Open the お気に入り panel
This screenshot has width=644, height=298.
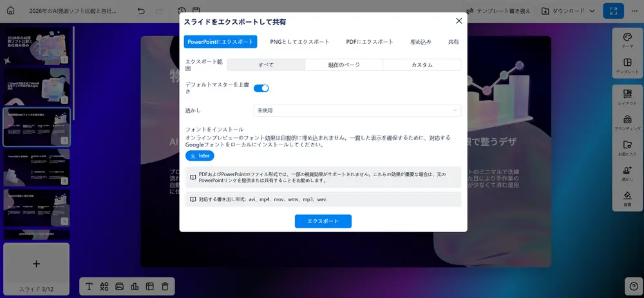[x=627, y=148]
